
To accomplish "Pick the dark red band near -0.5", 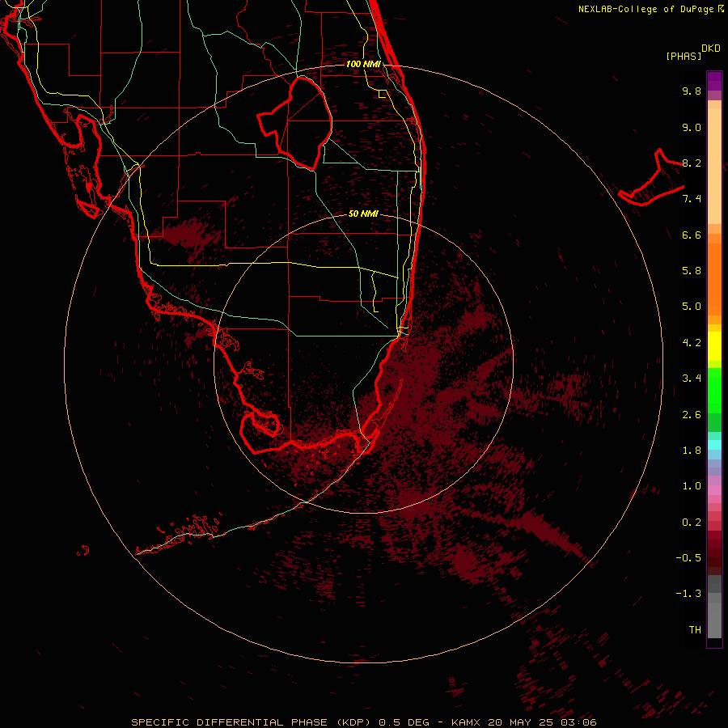I will click(714, 557).
